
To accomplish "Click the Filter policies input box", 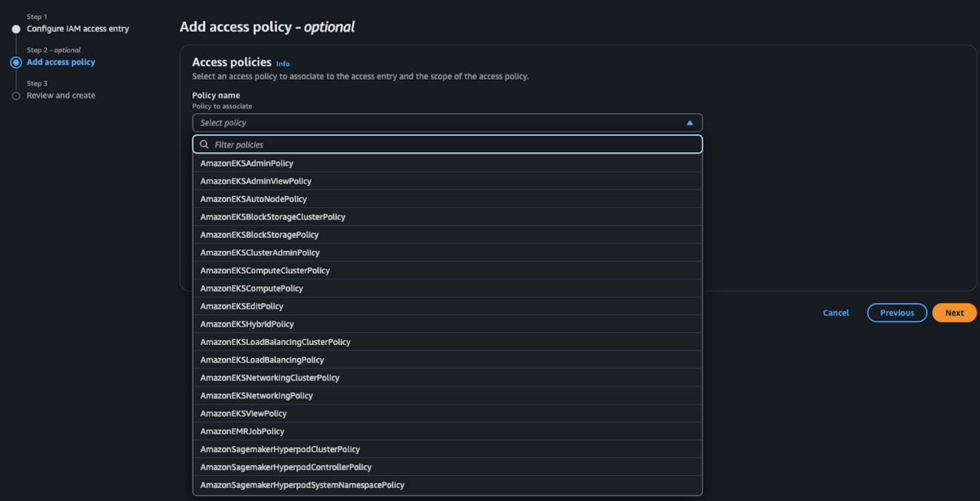I will [447, 144].
